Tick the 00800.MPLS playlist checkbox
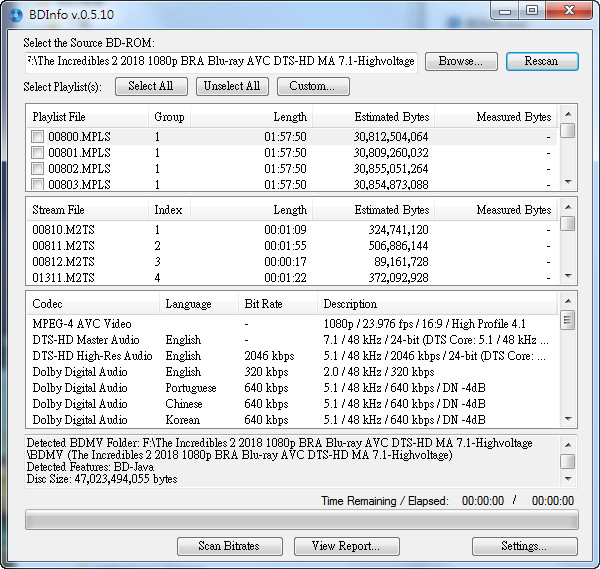This screenshot has height=569, width=600. click(38, 137)
